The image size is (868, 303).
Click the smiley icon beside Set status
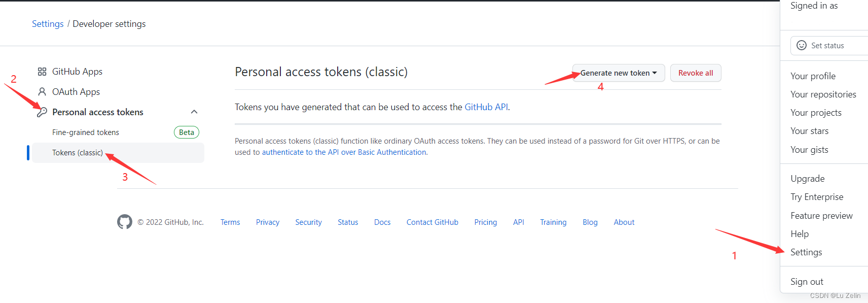point(802,45)
